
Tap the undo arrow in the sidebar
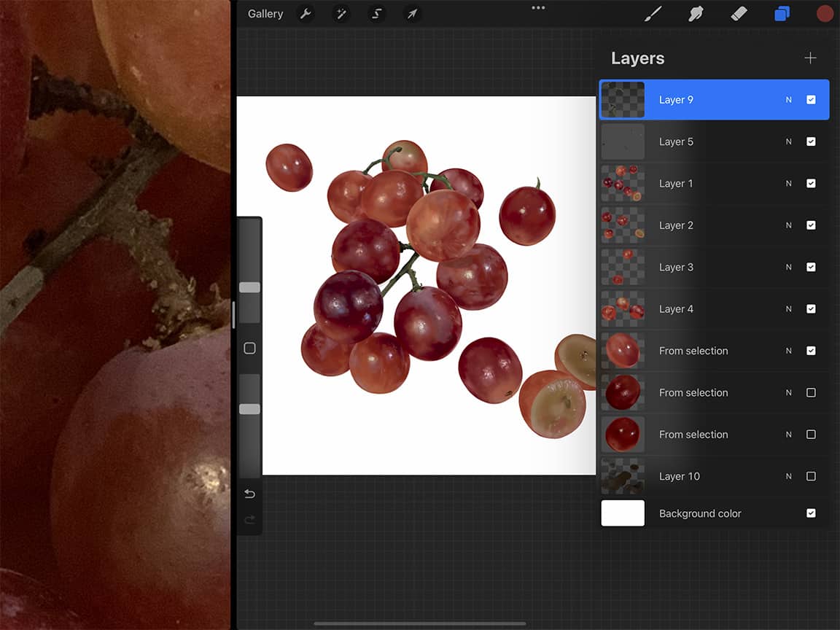point(249,494)
